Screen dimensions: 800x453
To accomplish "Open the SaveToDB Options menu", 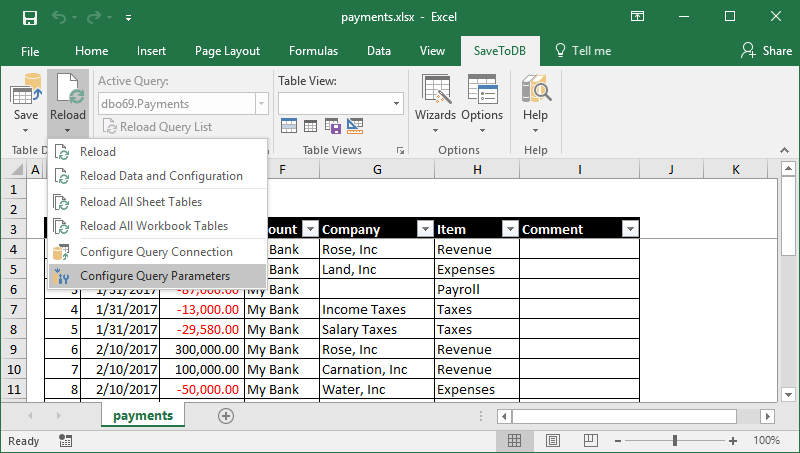I will pos(482,104).
